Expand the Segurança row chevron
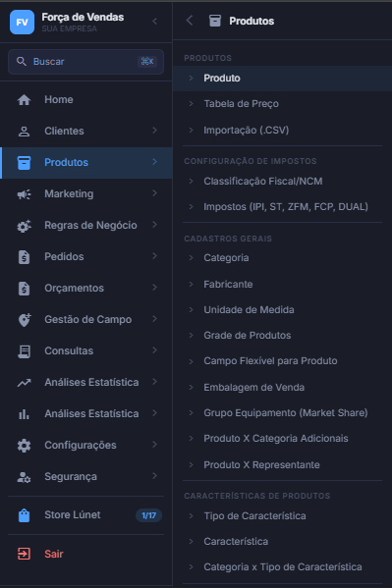 [154, 476]
